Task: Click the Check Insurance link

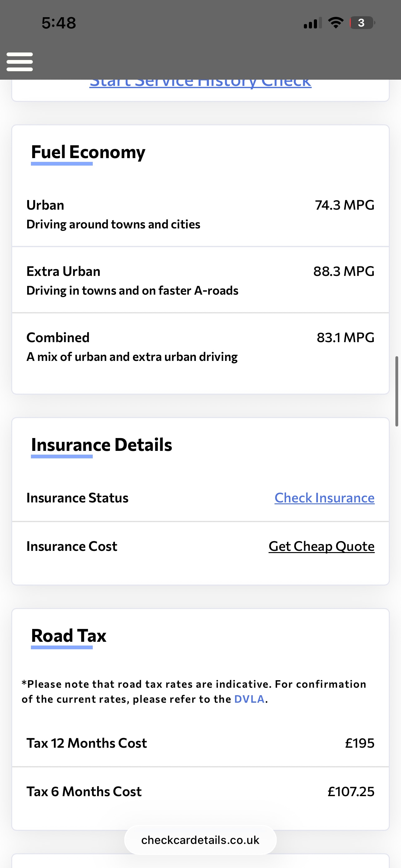Action: [x=324, y=498]
